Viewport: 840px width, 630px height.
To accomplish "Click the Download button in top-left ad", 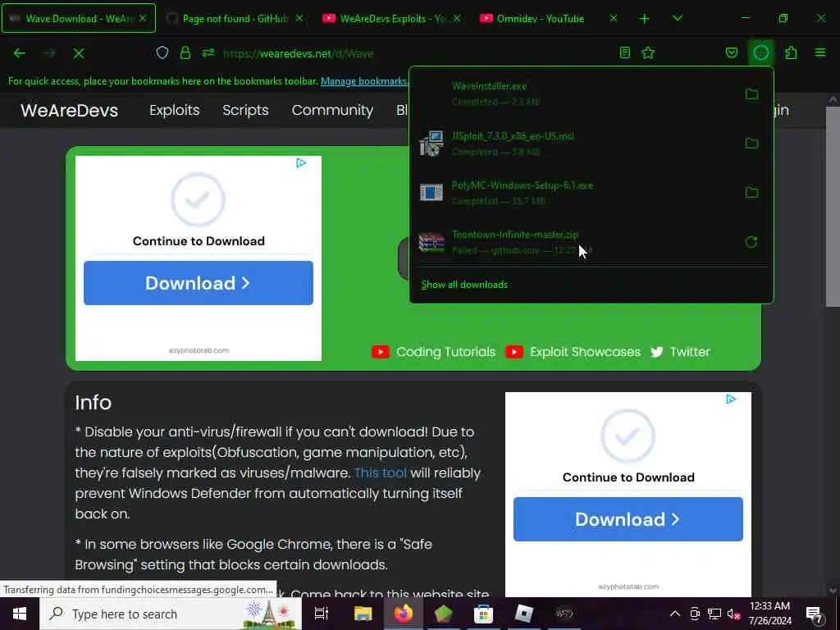I will coord(199,283).
